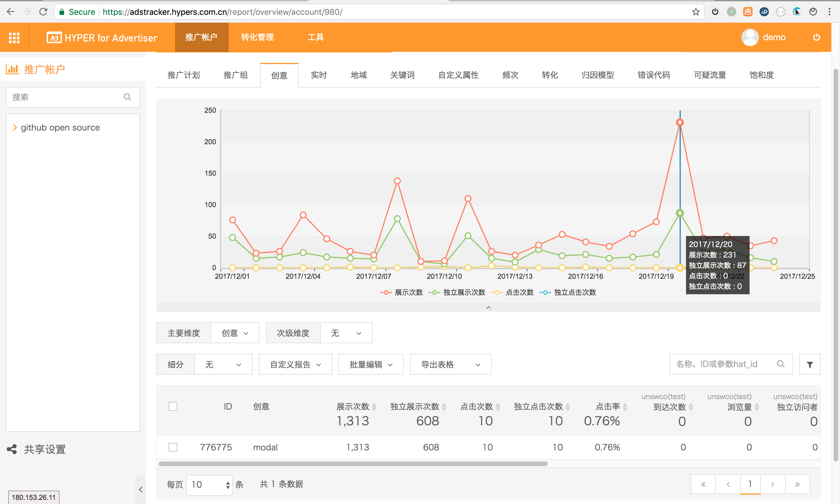Go to next page in pagination

pyautogui.click(x=772, y=484)
